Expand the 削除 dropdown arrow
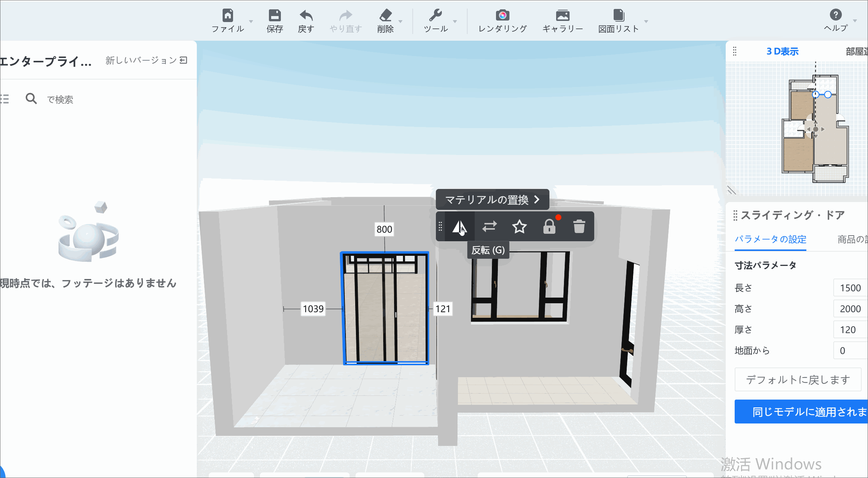This screenshot has width=868, height=478. pyautogui.click(x=400, y=21)
